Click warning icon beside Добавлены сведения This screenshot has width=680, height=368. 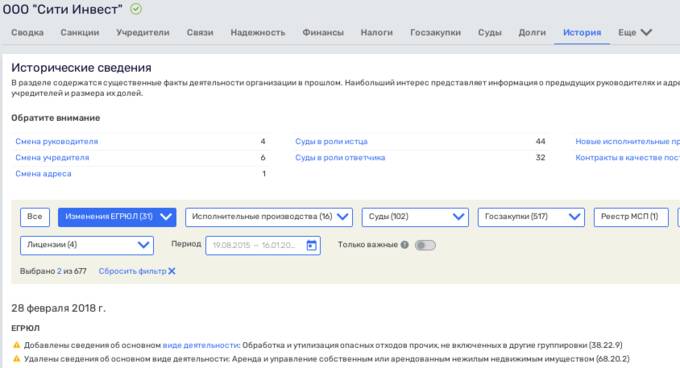coord(16,345)
